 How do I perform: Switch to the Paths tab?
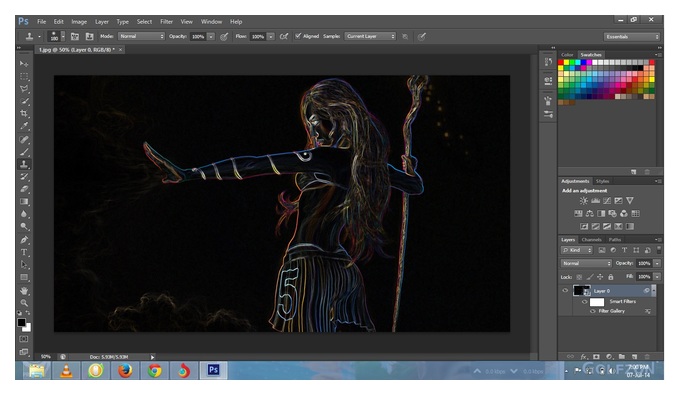[x=615, y=239]
